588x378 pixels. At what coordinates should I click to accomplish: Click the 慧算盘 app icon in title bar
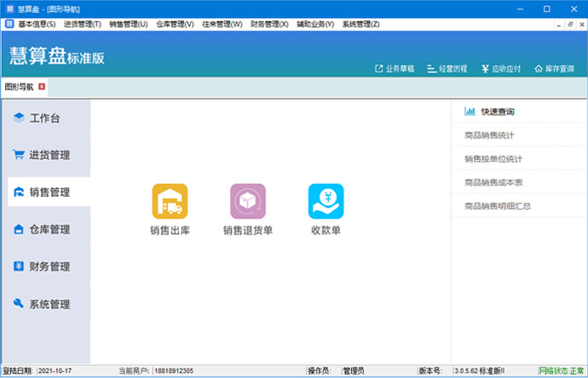10,9
